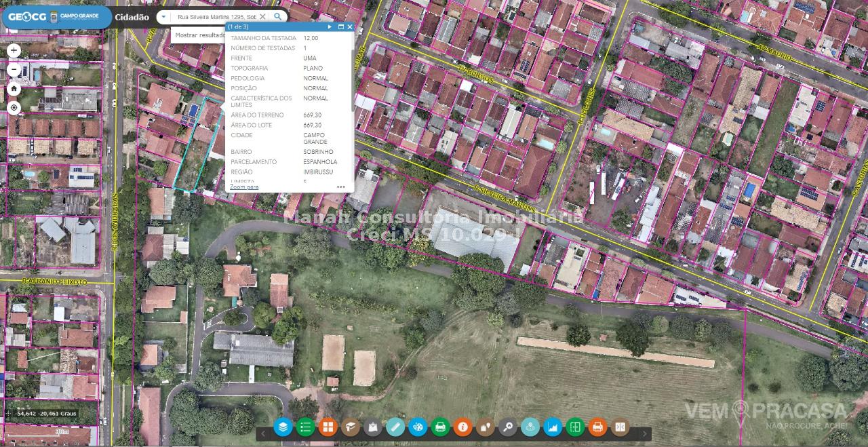The height and width of the screenshot is (447, 868).
Task: Click the TOPOGRAFIA value PLANO
Action: coord(313,69)
